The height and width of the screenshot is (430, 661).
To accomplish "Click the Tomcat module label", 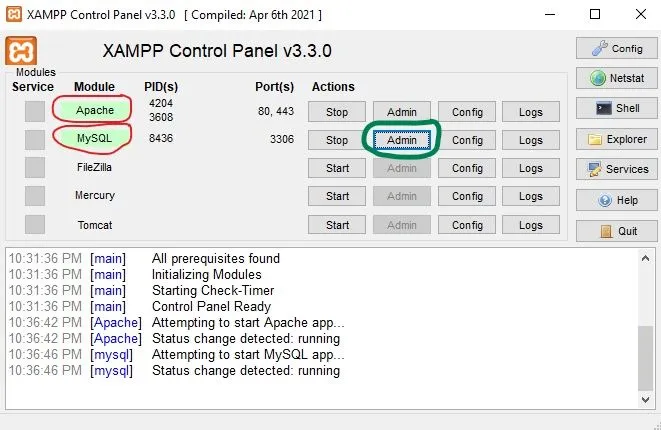I will (x=94, y=225).
